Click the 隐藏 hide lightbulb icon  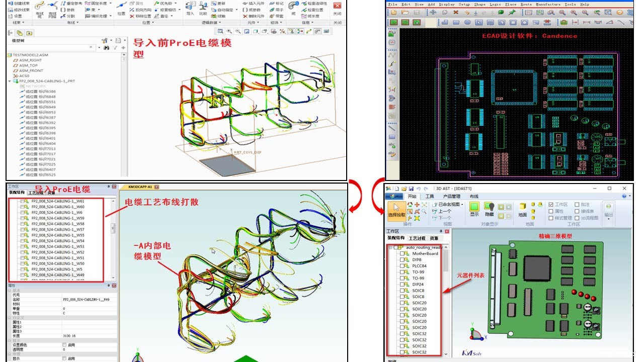[489, 207]
